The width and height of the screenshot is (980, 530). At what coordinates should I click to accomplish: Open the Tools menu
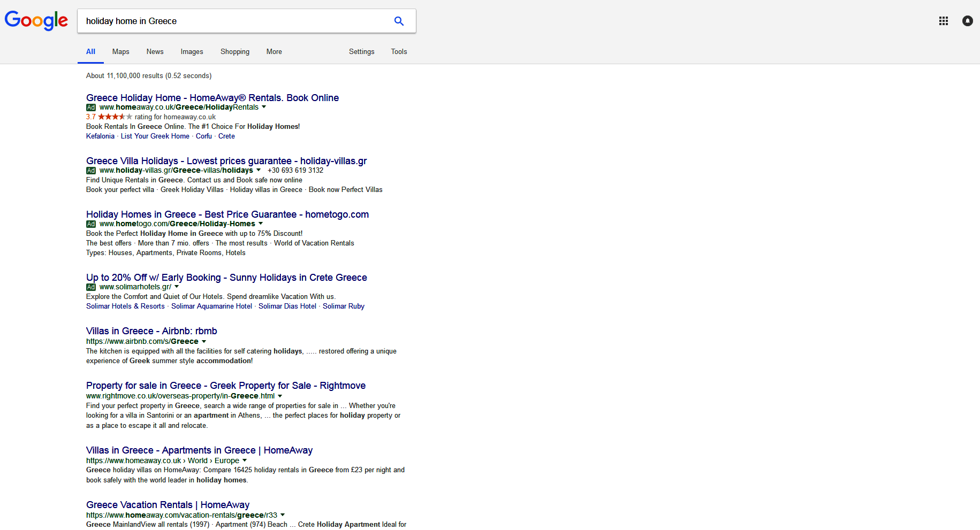[399, 51]
